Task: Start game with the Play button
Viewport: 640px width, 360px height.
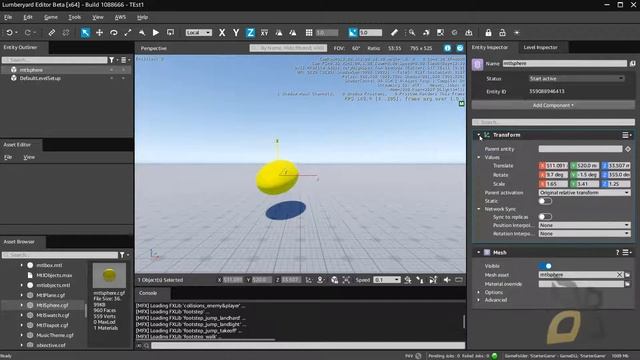Action: (156, 33)
